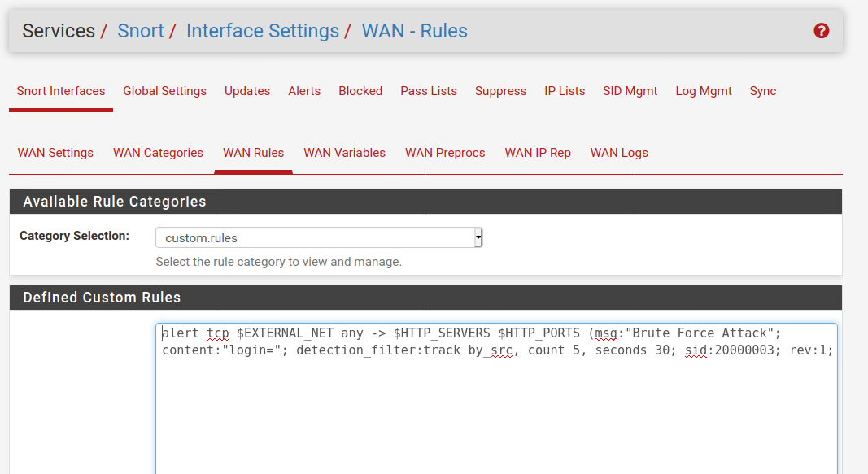
Task: Open the WAN Variables sub-tab
Action: pos(344,153)
